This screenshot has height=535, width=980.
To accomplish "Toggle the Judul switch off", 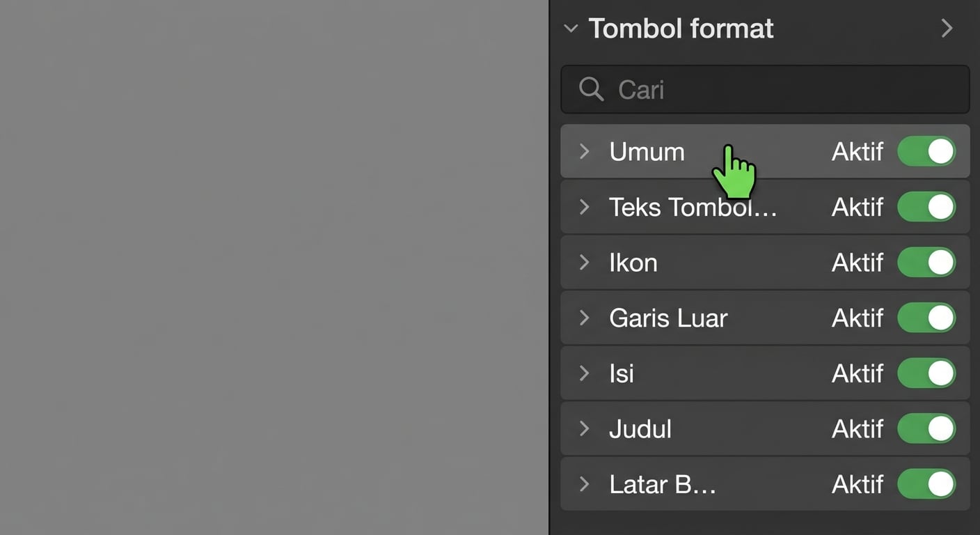I will tap(926, 429).
